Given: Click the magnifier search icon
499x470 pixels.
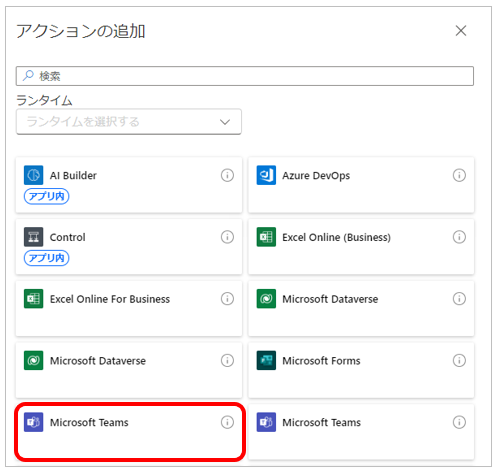Looking at the screenshot, I should (28, 76).
